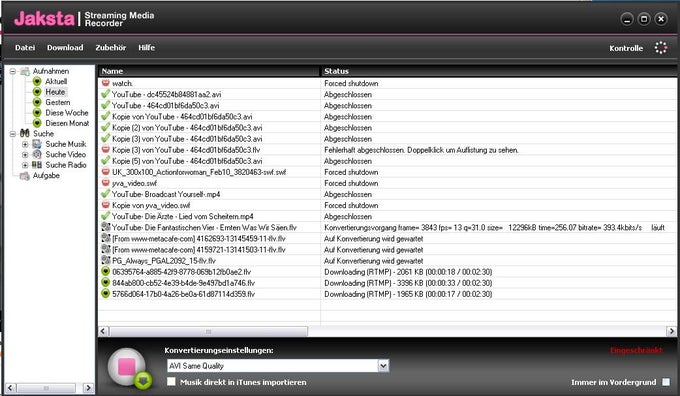
Task: Expand the Suche Video node
Action: point(25,154)
